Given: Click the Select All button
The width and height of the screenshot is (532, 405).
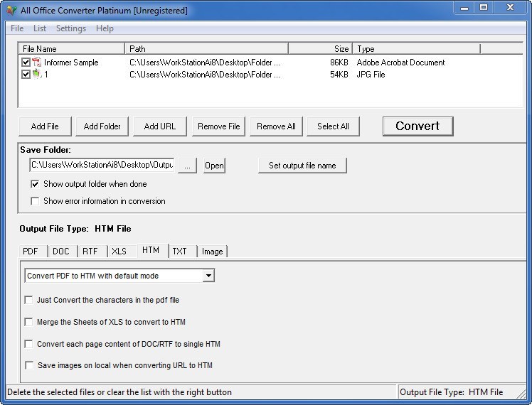Looking at the screenshot, I should pyautogui.click(x=333, y=126).
